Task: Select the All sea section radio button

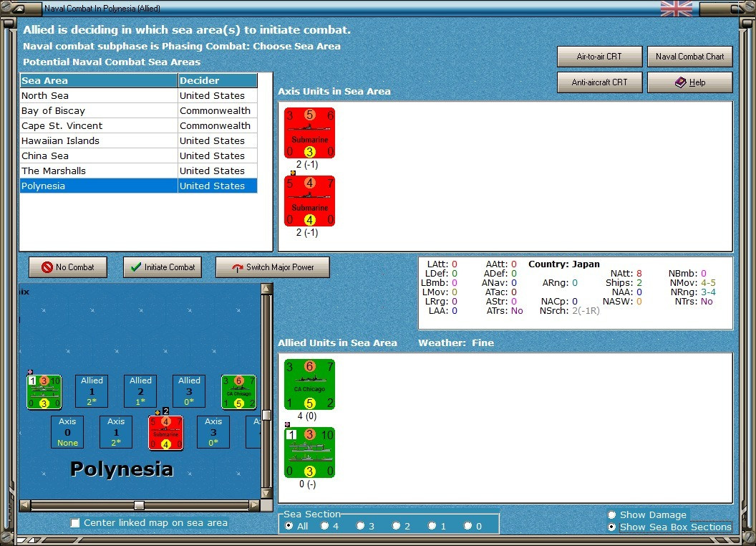Action: pos(289,526)
